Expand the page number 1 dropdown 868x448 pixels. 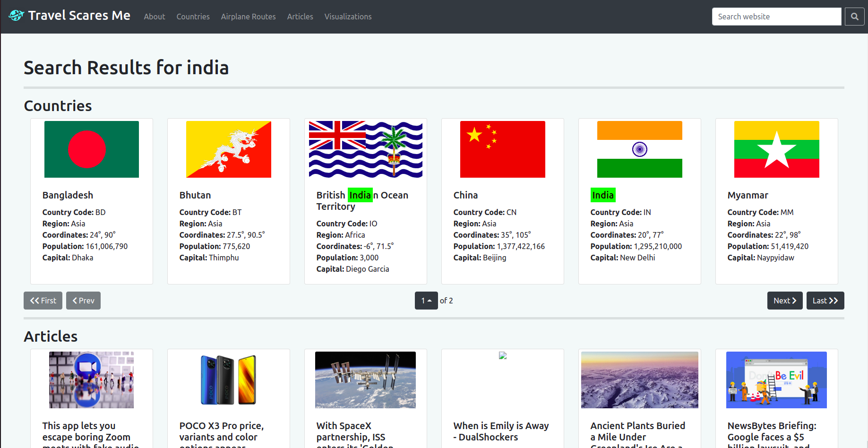(426, 301)
